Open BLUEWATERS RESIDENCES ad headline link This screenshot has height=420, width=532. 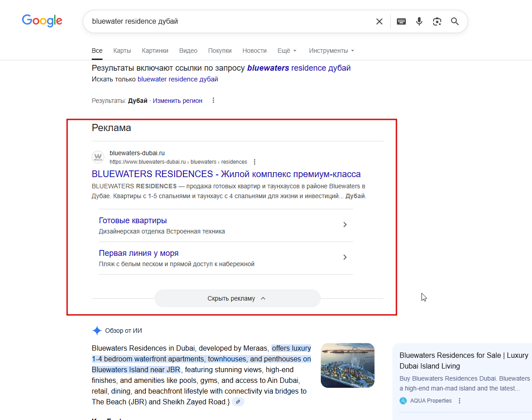(226, 174)
